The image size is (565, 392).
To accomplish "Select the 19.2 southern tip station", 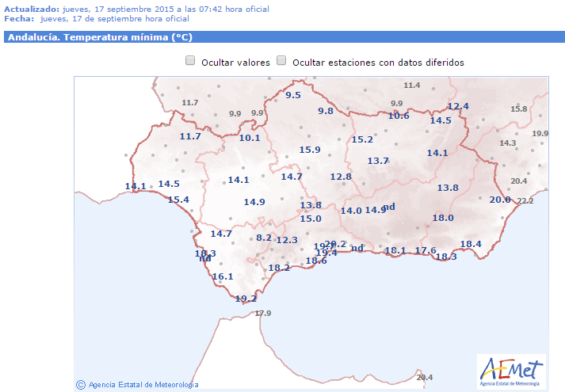I will pos(246,299).
